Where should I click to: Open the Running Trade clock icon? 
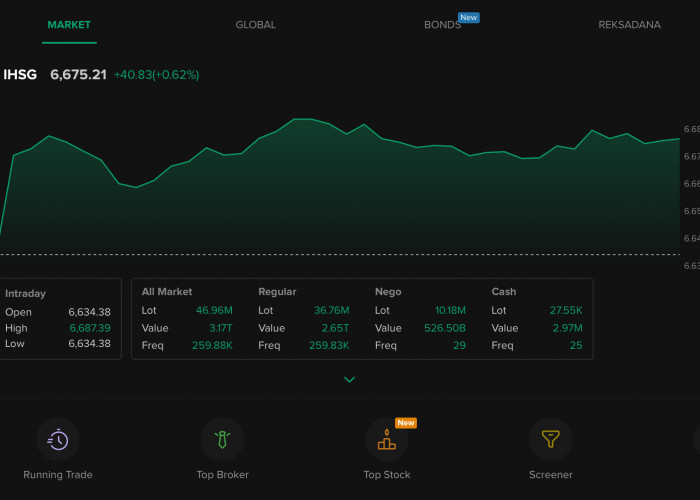(58, 439)
